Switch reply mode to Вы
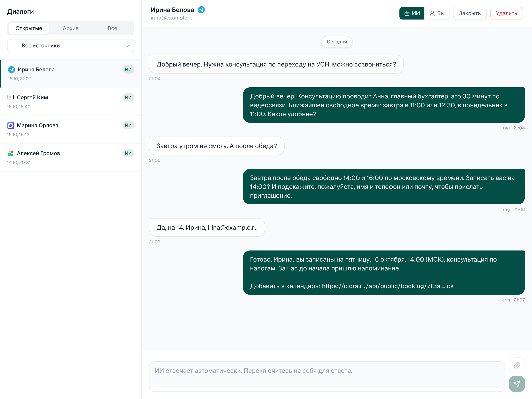Screen dimensions: 532x399 click(437, 13)
